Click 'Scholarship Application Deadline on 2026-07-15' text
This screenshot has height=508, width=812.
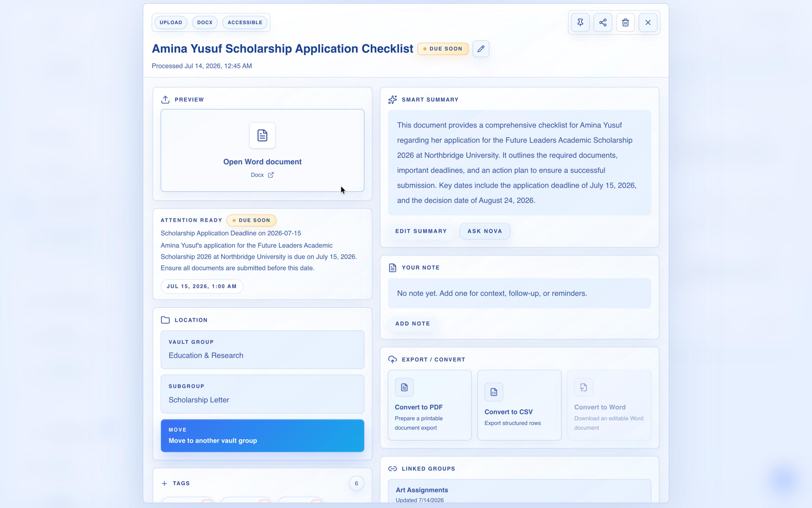[231, 233]
